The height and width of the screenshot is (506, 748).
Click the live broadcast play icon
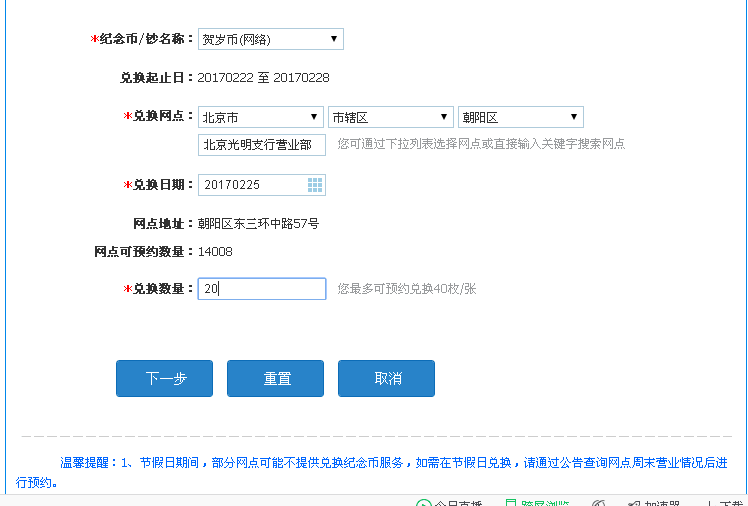click(423, 503)
